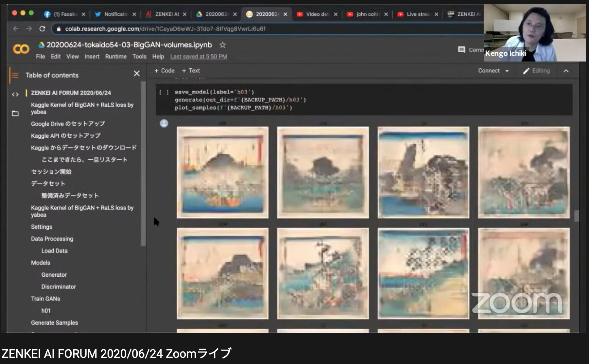Reload the page with the refresh icon
The width and height of the screenshot is (589, 364).
(x=42, y=29)
